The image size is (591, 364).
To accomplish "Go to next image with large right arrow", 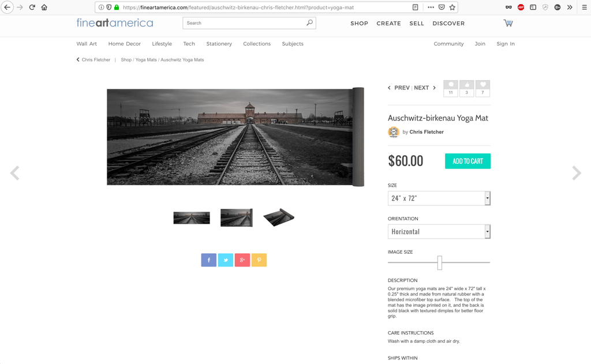I will coord(577,173).
